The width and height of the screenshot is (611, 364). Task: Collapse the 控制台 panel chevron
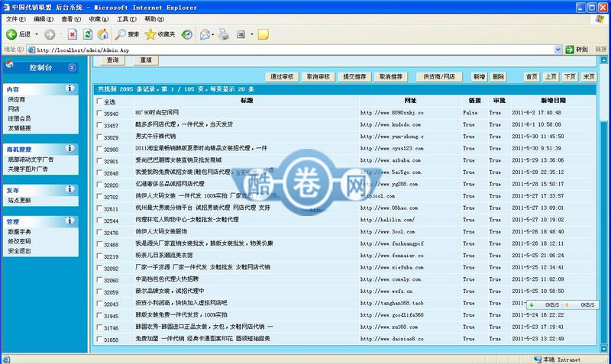point(72,67)
